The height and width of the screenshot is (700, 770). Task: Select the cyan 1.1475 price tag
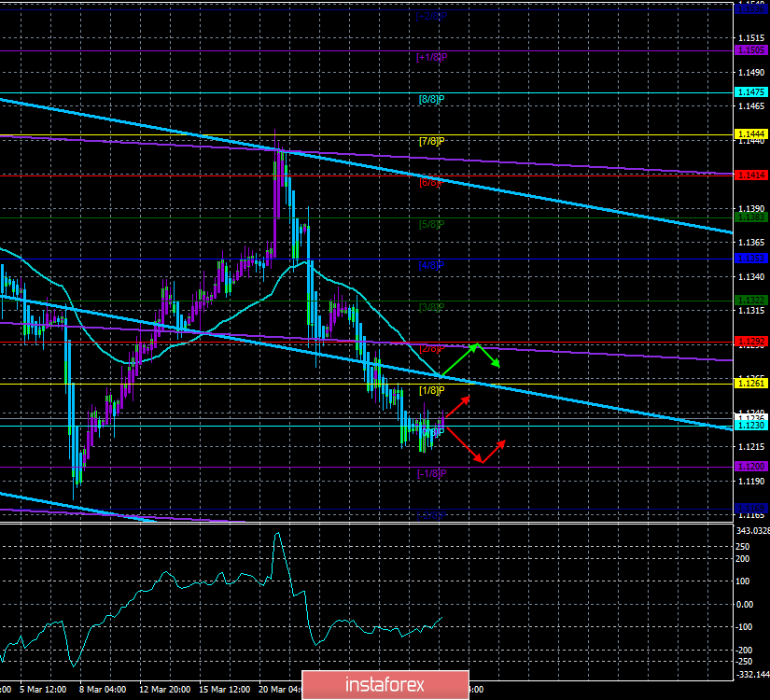tap(751, 92)
